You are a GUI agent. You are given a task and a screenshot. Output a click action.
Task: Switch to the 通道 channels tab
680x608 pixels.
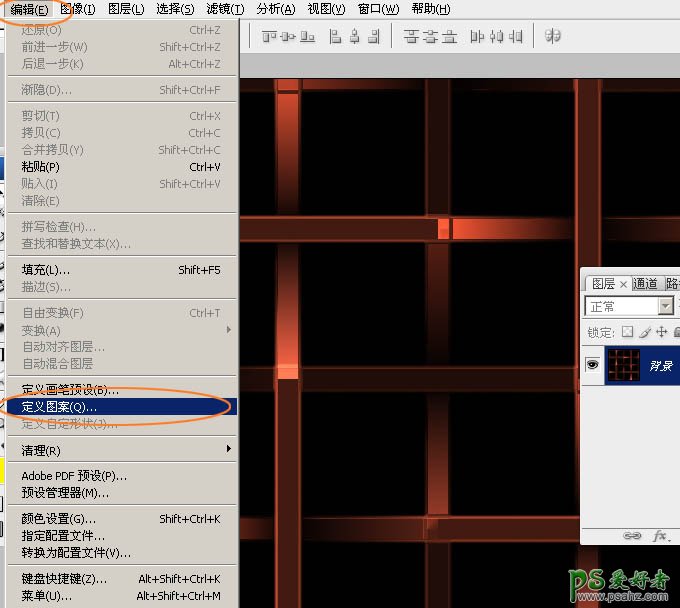point(645,284)
